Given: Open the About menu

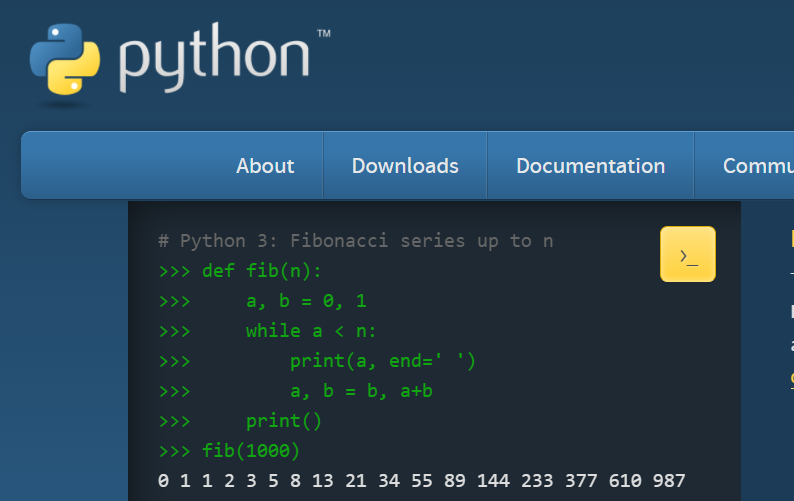Looking at the screenshot, I should click(x=265, y=166).
